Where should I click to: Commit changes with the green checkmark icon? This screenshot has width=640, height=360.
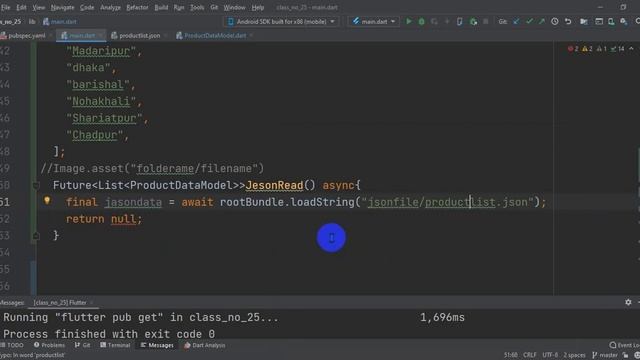529,21
